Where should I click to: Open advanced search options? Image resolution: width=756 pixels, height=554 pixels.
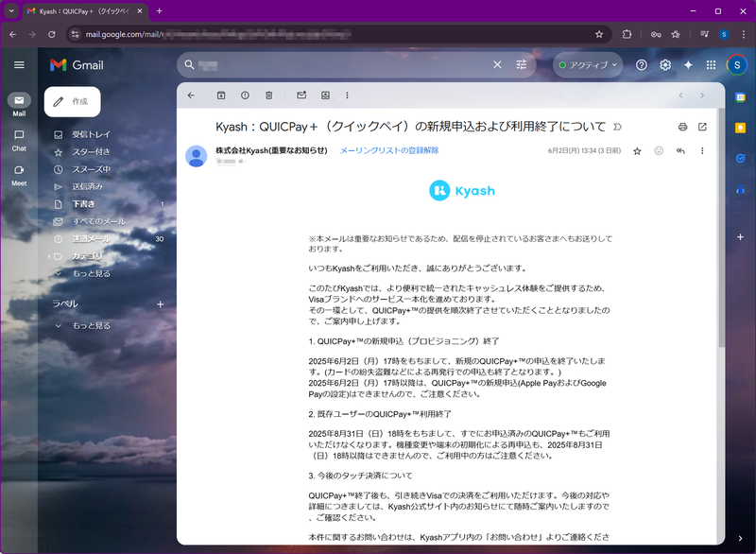click(x=520, y=64)
